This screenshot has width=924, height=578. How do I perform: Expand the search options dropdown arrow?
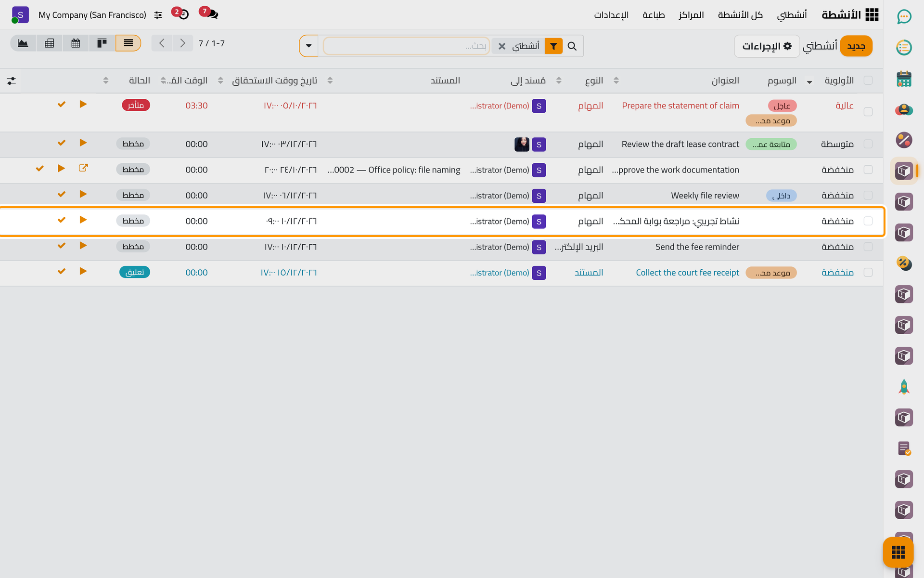[309, 46]
